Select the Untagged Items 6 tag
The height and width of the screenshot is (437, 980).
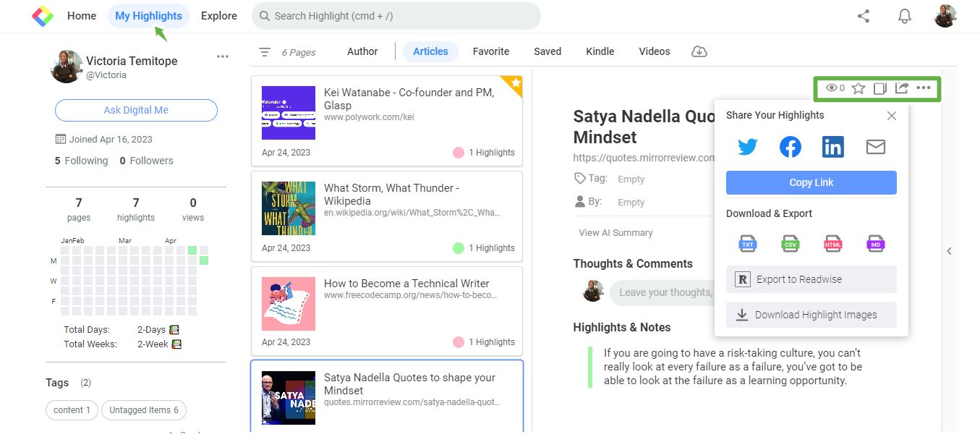(x=144, y=410)
